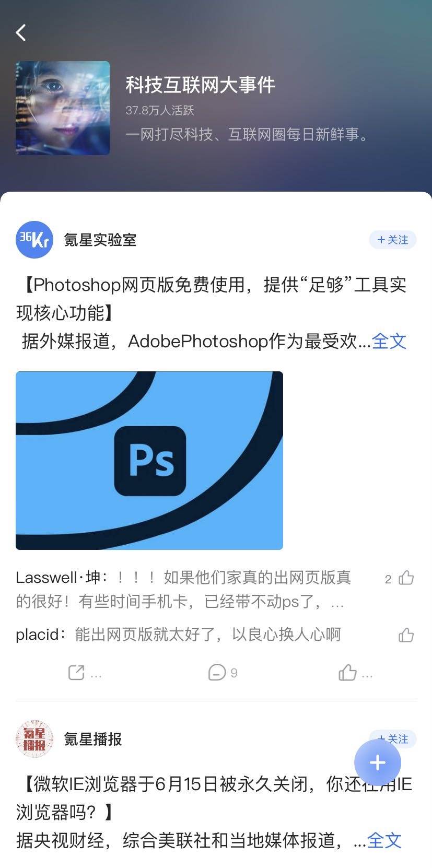This screenshot has height=868, width=432.
Task: Open the 科技互联网大事件 title
Action: coord(200,85)
